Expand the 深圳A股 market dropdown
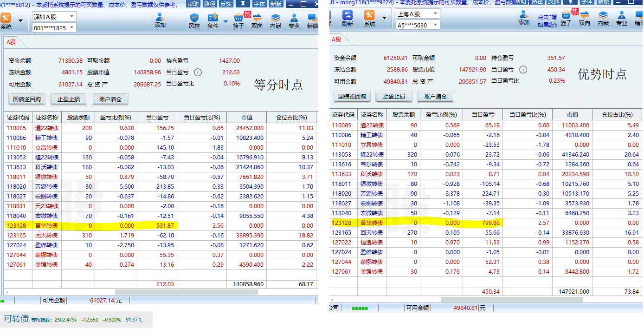The image size is (644, 335). pyautogui.click(x=71, y=16)
